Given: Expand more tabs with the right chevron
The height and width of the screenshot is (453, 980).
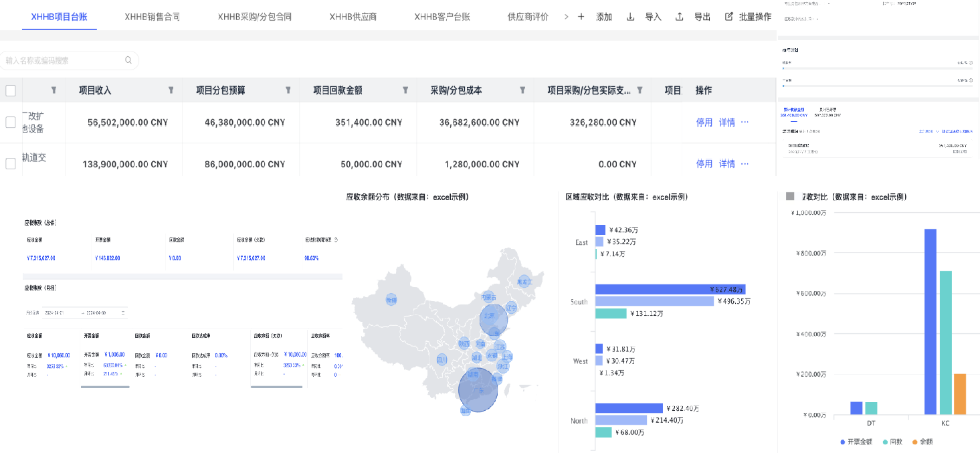Looking at the screenshot, I should [x=566, y=17].
